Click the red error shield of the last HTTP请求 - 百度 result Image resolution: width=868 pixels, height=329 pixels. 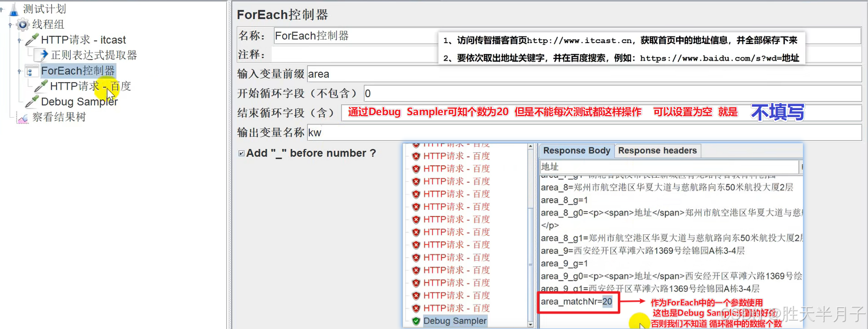point(416,308)
